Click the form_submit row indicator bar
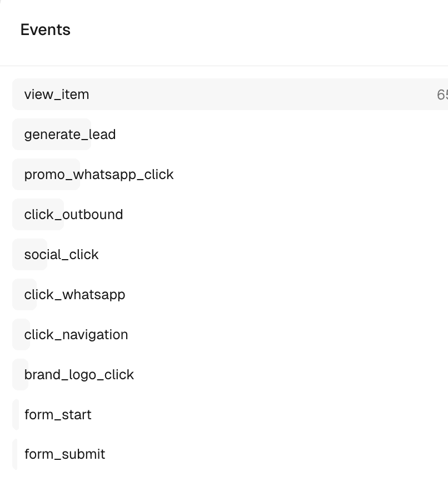This screenshot has height=486, width=448. point(14,454)
